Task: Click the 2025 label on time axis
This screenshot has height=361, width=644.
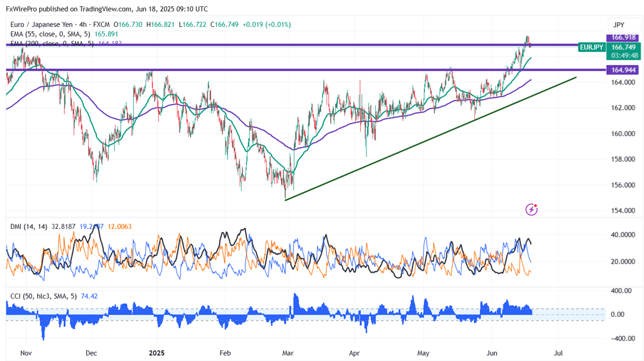Action: 156,353
